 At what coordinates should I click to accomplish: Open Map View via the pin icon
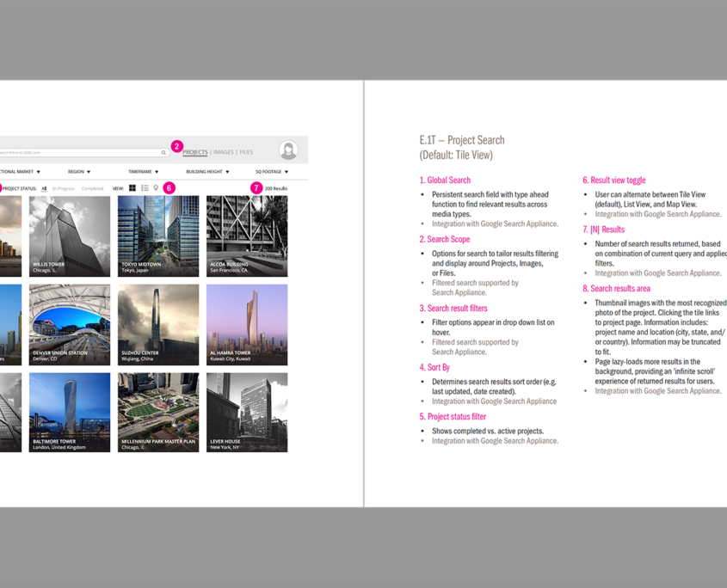[x=156, y=187]
